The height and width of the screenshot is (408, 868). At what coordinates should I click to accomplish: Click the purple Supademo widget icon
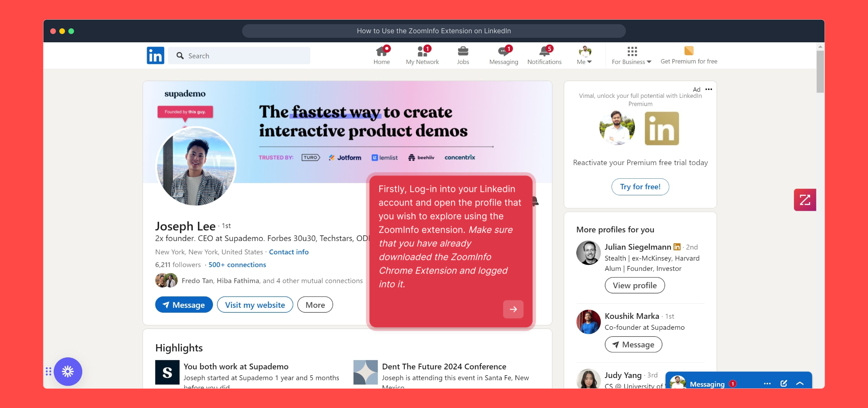tap(68, 371)
